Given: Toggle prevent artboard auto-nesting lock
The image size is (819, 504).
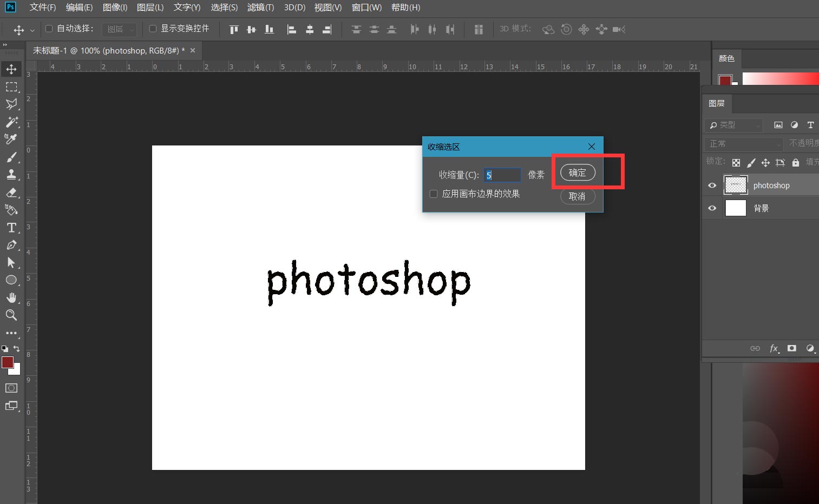Looking at the screenshot, I should tap(780, 162).
